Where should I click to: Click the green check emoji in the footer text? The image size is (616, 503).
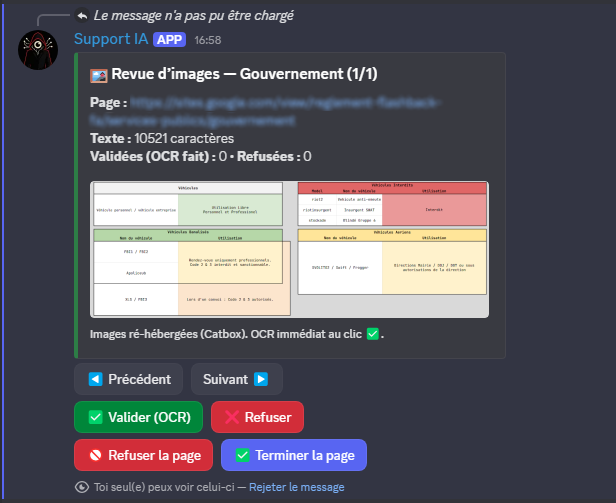[373, 335]
